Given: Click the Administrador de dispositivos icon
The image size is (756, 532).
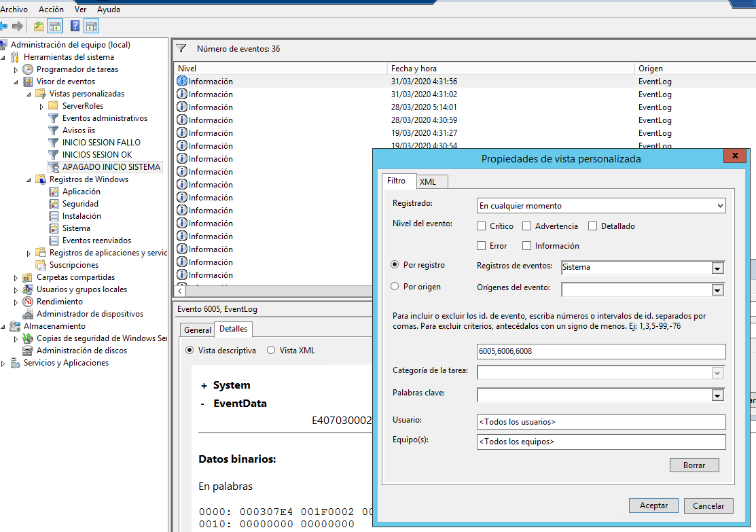Looking at the screenshot, I should (28, 314).
